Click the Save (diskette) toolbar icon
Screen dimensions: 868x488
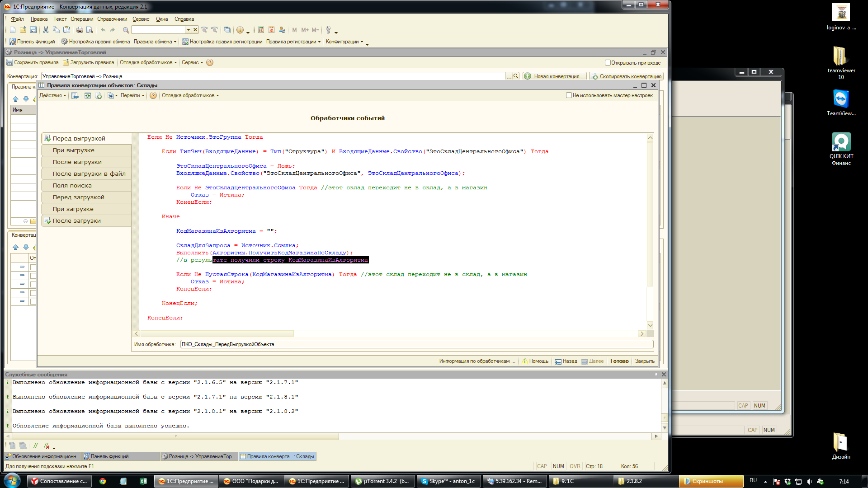tap(33, 30)
